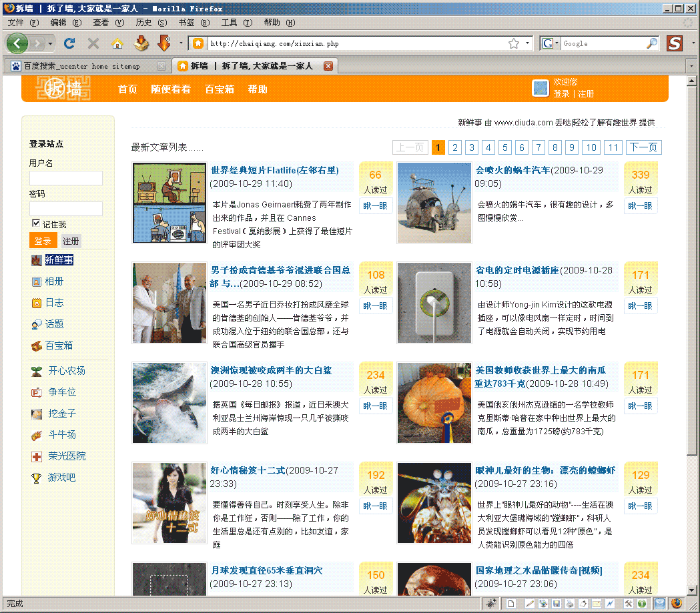The image size is (700, 613).
Task: Click the Google search box
Action: click(x=603, y=43)
